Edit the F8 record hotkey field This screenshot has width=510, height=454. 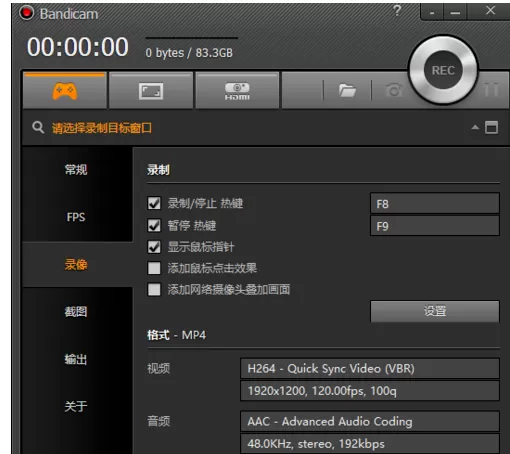[x=435, y=203]
